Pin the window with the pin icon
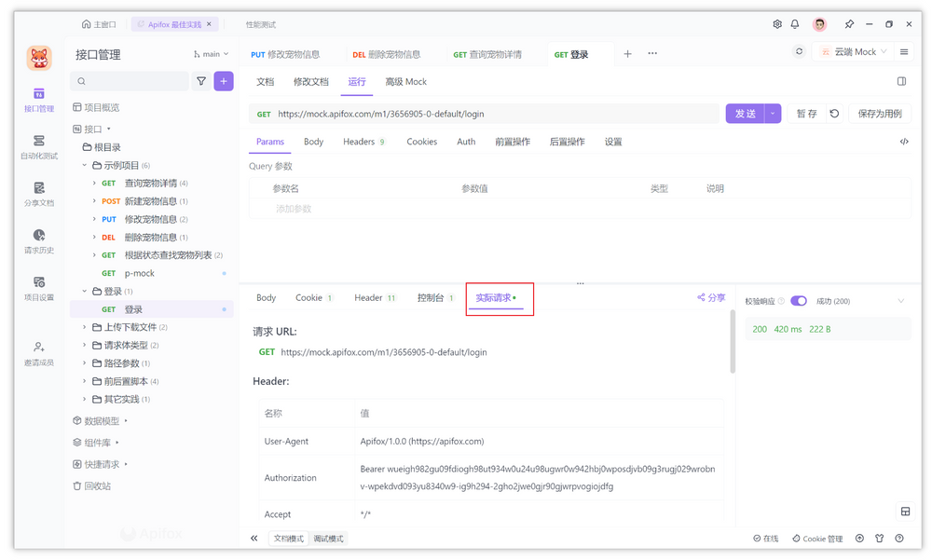This screenshot has width=932, height=560. [849, 23]
